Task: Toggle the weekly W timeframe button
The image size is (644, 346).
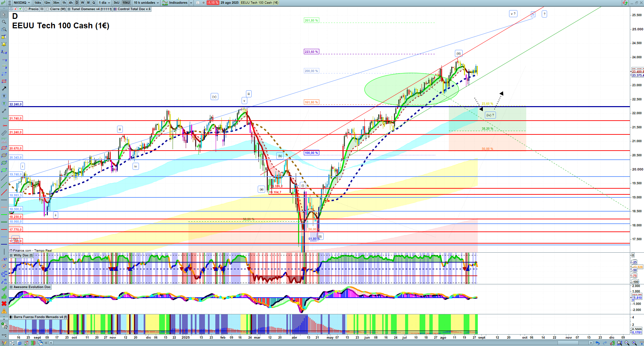Action: coord(82,3)
